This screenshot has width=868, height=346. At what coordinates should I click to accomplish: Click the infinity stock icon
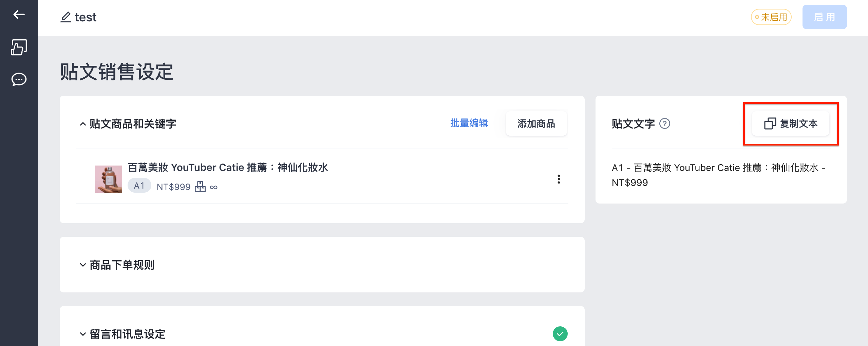(214, 187)
